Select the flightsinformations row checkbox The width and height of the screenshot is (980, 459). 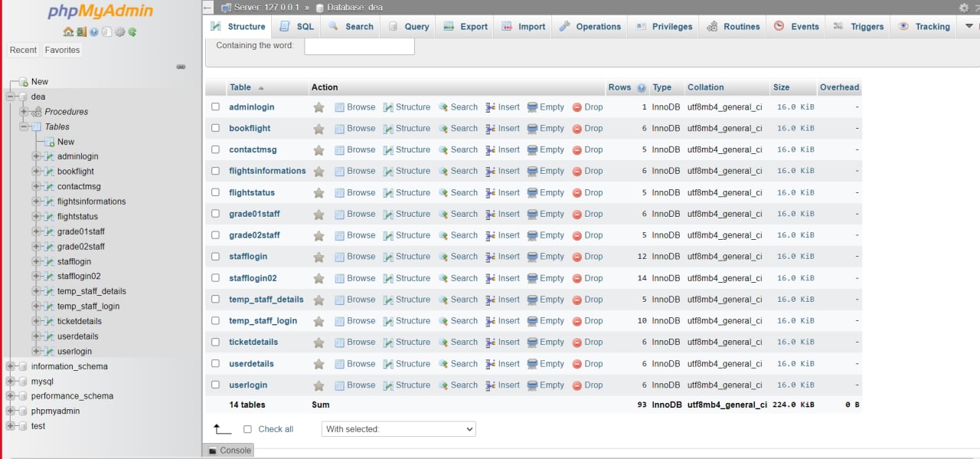pos(216,171)
